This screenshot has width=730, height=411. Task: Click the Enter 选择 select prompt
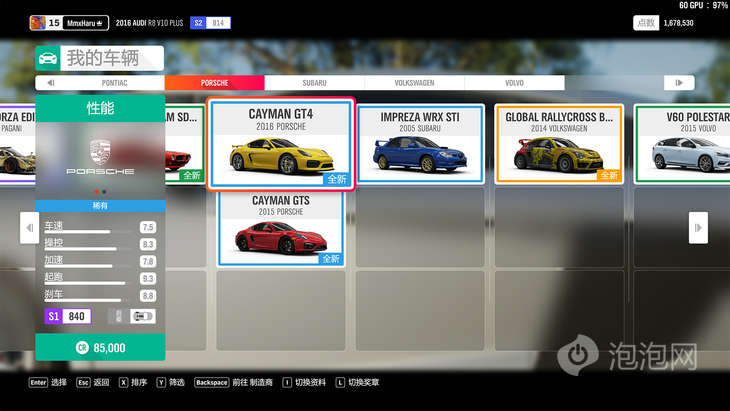click(48, 383)
